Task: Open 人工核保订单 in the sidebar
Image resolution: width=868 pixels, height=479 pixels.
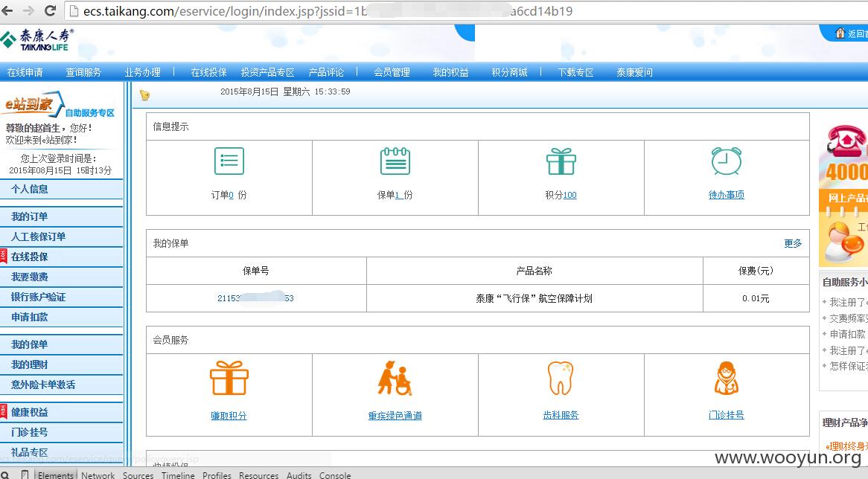Action: (62, 237)
